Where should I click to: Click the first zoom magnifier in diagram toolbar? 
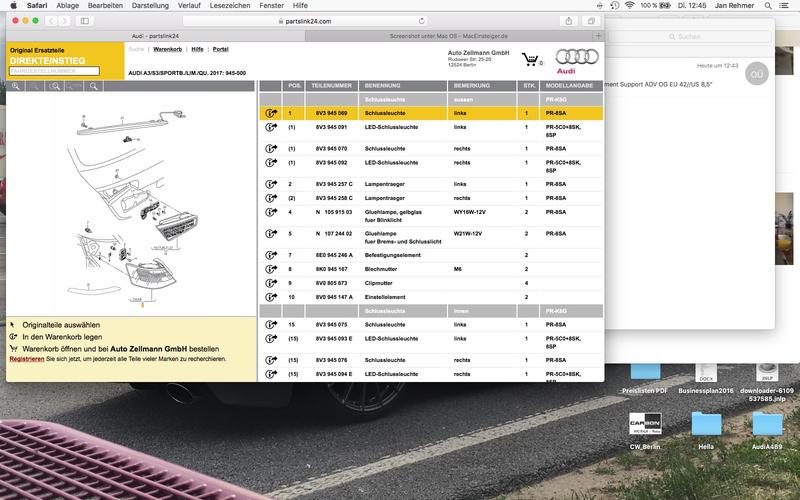[17, 87]
